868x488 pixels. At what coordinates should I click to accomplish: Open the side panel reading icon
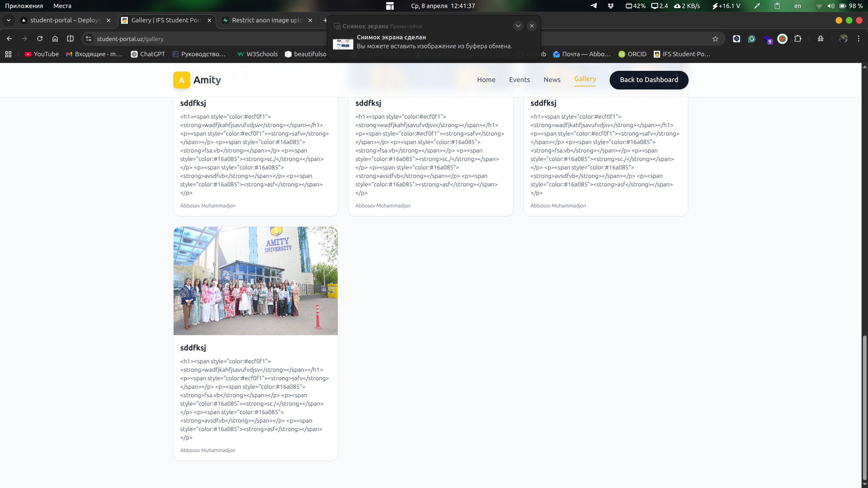[x=70, y=39]
